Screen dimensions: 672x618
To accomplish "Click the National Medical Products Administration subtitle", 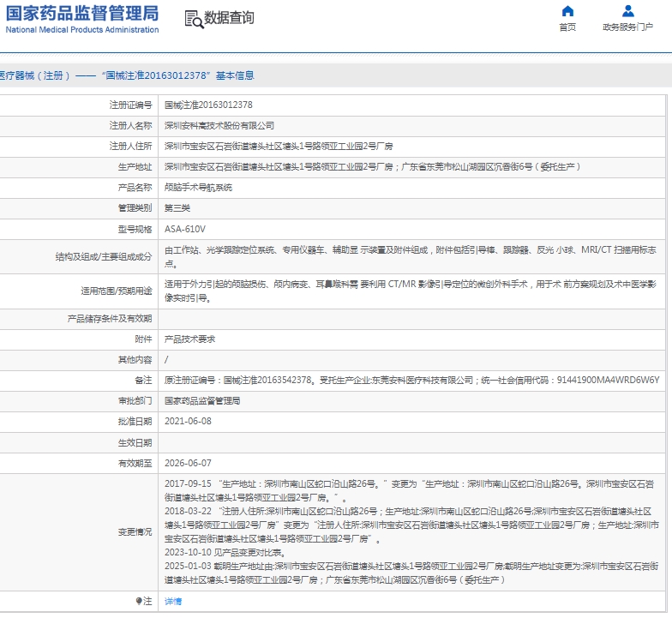I will [82, 29].
